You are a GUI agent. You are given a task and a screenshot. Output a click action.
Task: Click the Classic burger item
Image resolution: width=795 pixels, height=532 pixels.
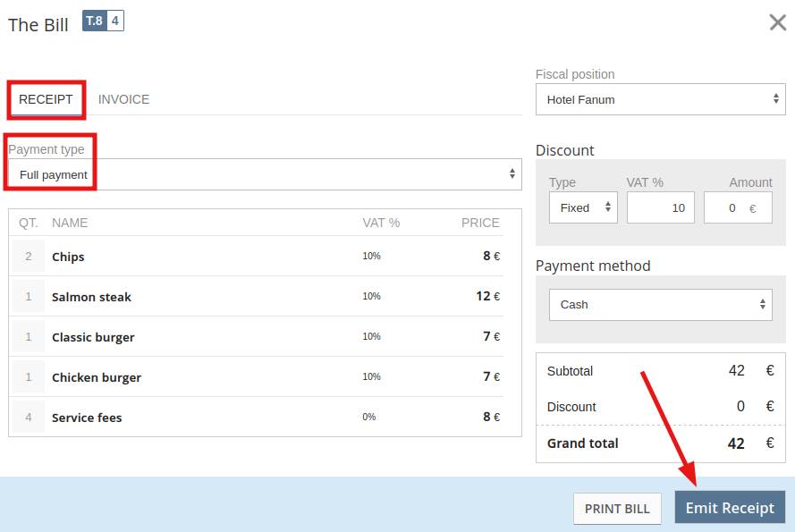93,337
